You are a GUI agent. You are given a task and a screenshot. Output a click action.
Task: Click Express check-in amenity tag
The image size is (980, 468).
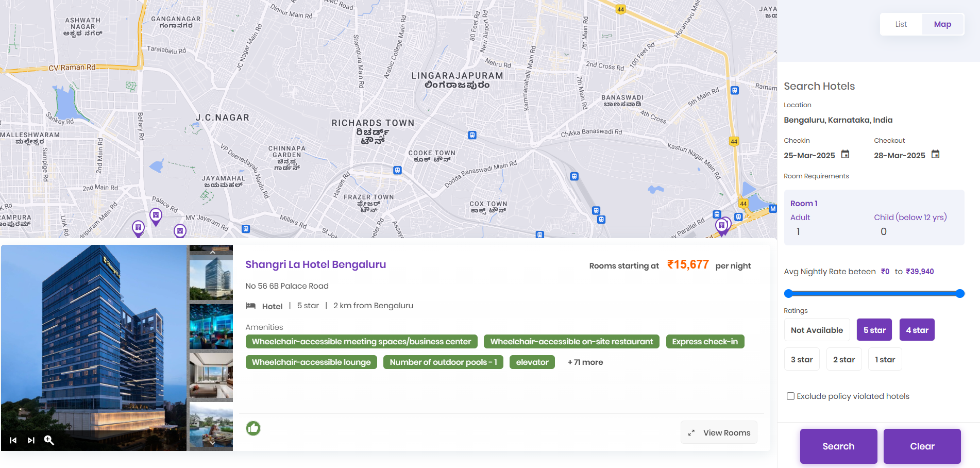pyautogui.click(x=705, y=342)
